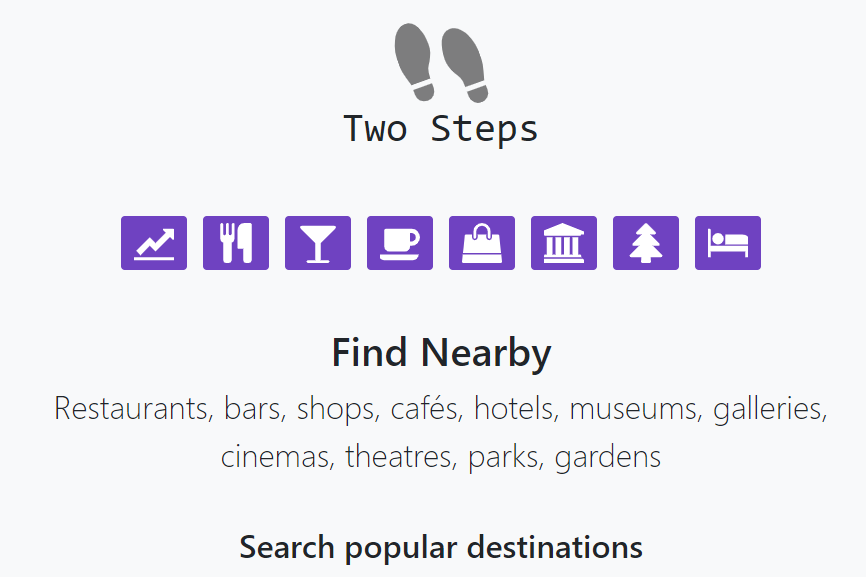Click the trending chart icon button
The height and width of the screenshot is (577, 866).
154,243
